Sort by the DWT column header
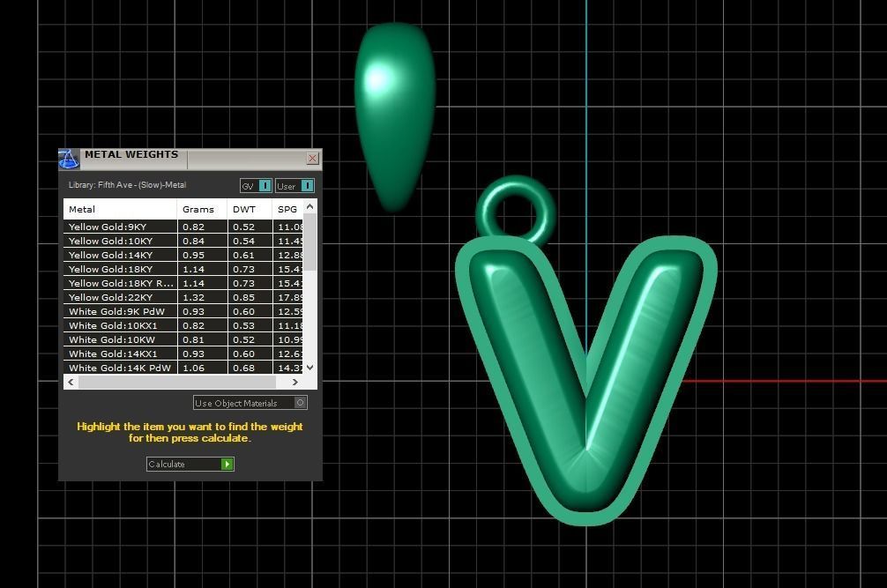Screen dimensions: 887x588 tap(250, 209)
